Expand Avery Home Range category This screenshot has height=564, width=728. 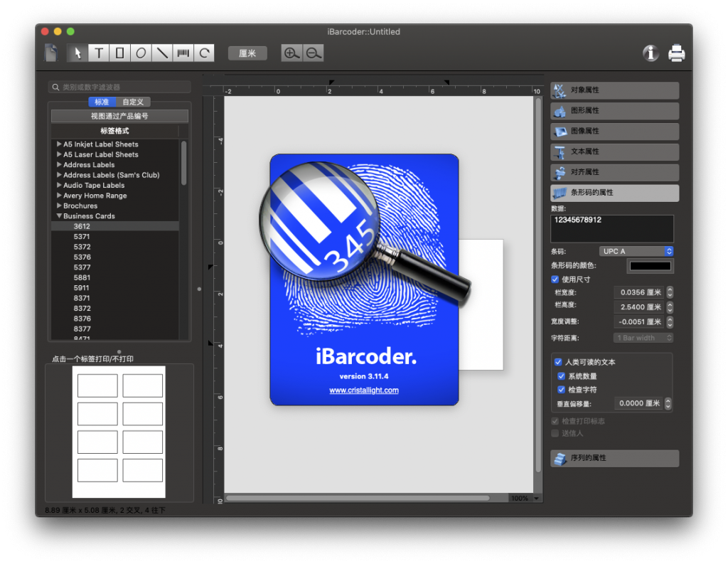tap(59, 195)
